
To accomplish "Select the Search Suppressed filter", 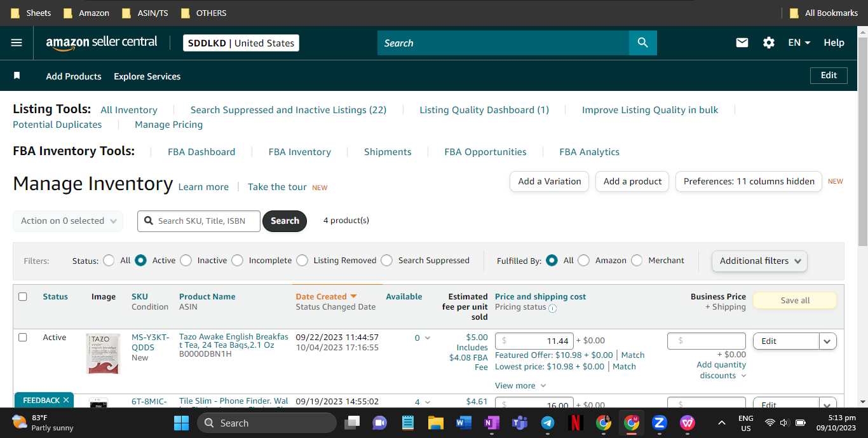I will click(386, 260).
